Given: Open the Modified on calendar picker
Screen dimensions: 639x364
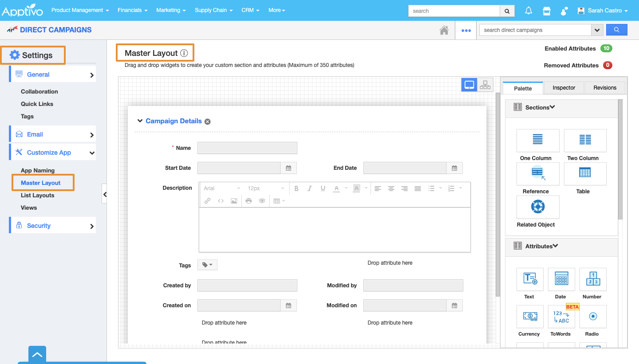Looking at the screenshot, I should pos(454,305).
